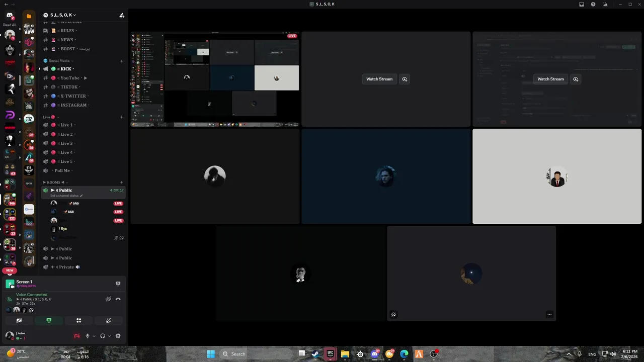644x362 pixels.
Task: Open the X-TWITTER channel
Action: click(83, 96)
